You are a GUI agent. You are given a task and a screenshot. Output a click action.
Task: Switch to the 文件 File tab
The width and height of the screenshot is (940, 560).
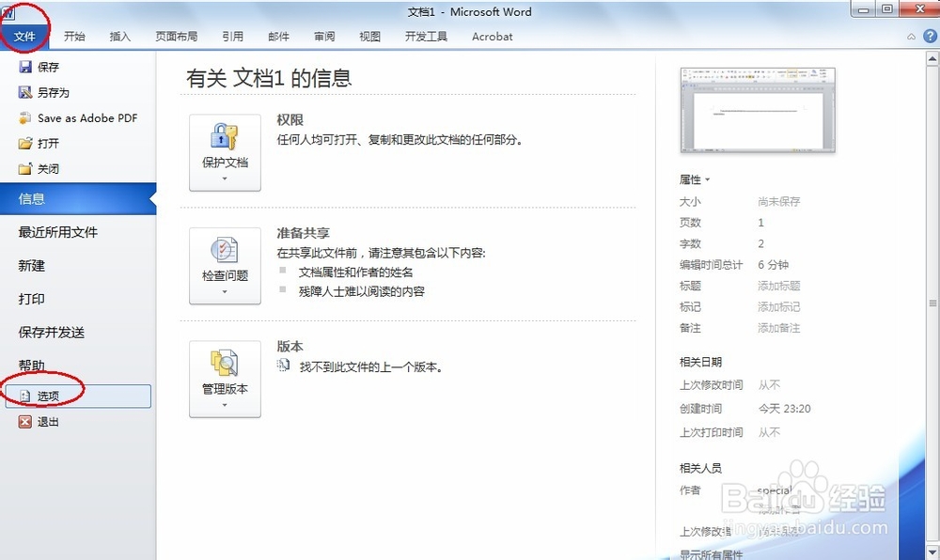pyautogui.click(x=24, y=37)
